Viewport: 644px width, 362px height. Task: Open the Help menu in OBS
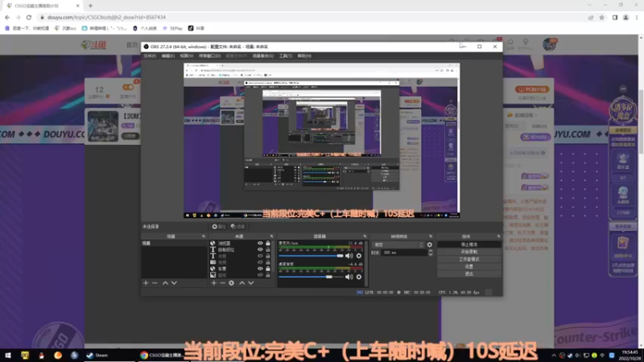304,56
